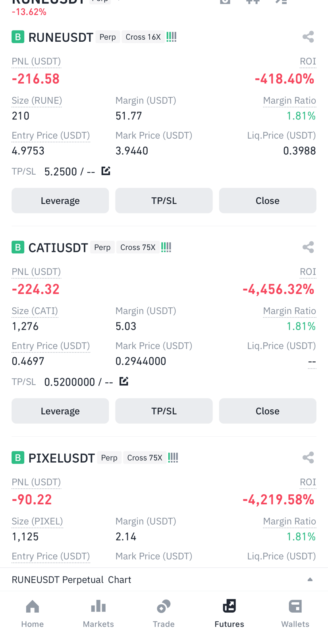Adjust leverage for RUNEUSDT position
The width and height of the screenshot is (328, 644).
(x=60, y=201)
